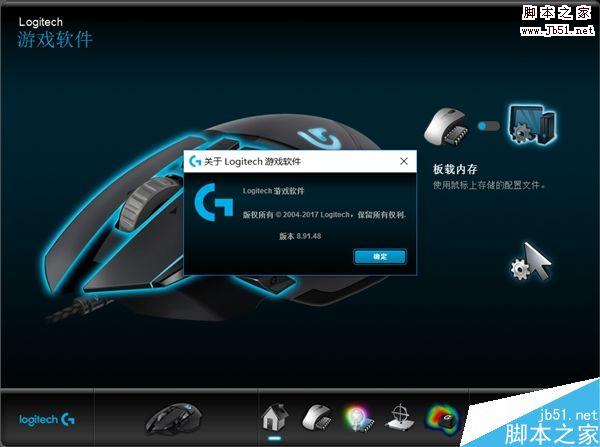Click the small G icon in dialog title bar
This screenshot has width=600, height=447.
[195, 162]
